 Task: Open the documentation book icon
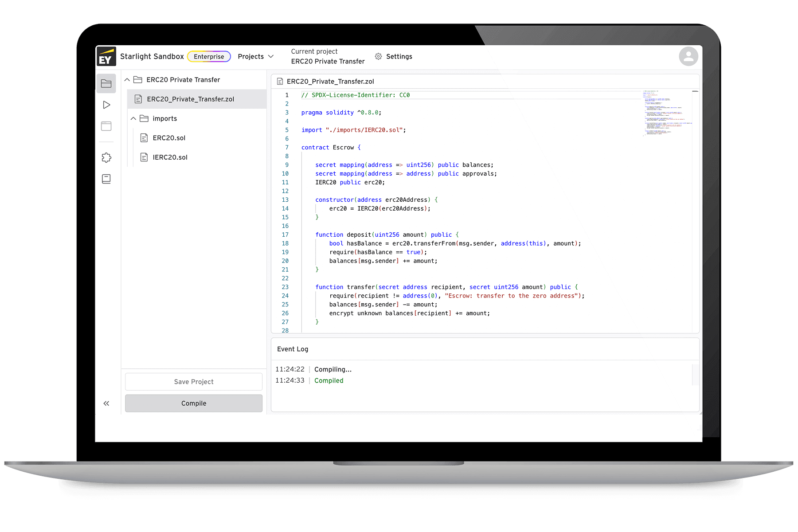pyautogui.click(x=106, y=179)
